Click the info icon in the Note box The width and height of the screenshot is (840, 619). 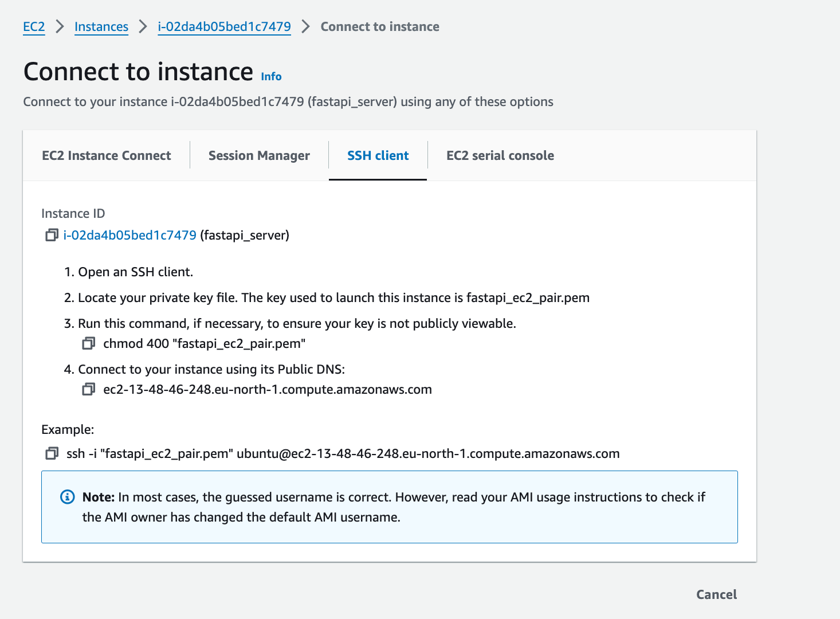coord(68,497)
